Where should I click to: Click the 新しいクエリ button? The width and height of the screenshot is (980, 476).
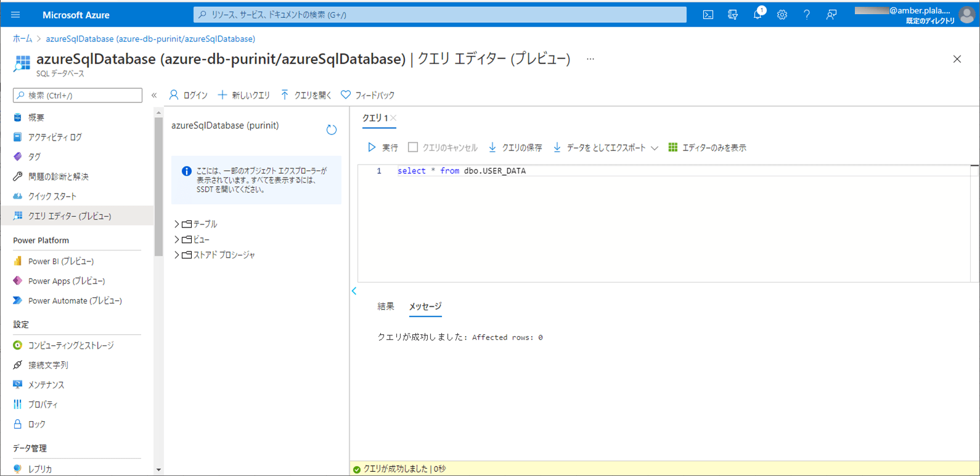(244, 95)
